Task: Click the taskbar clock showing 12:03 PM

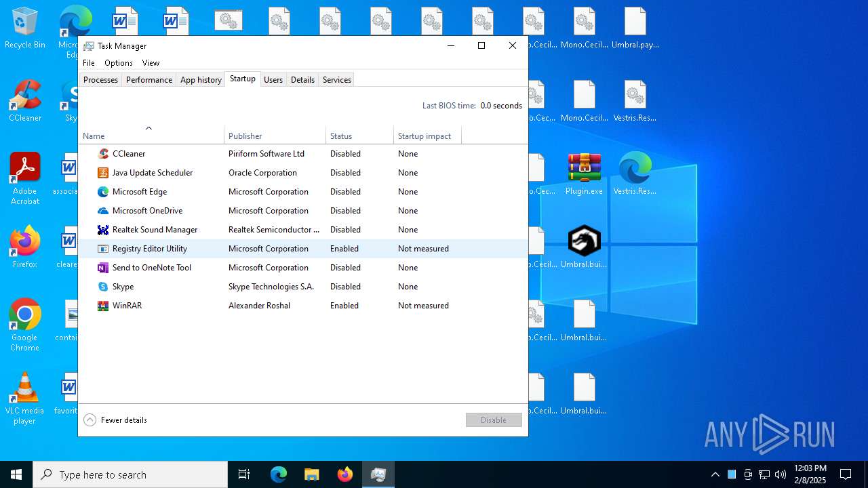Action: pyautogui.click(x=810, y=474)
